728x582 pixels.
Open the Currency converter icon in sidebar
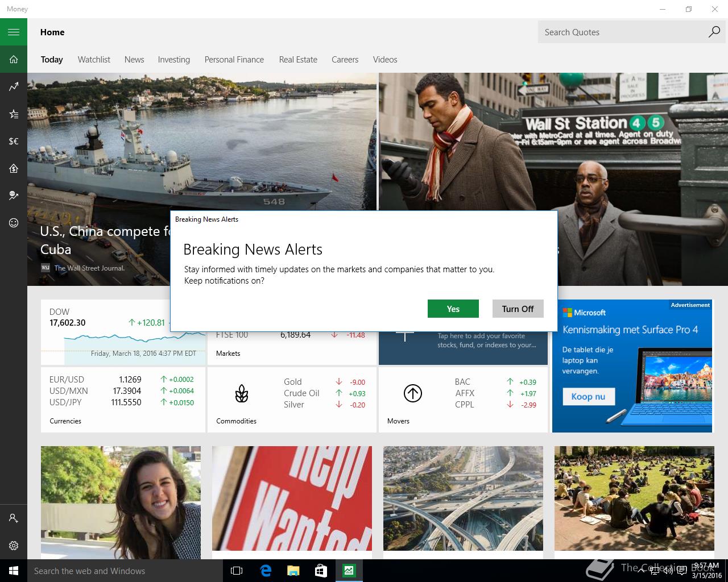point(14,141)
